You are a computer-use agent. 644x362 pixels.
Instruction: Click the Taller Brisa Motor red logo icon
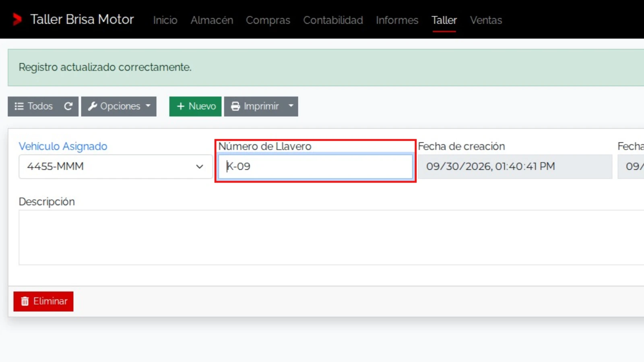click(x=17, y=19)
